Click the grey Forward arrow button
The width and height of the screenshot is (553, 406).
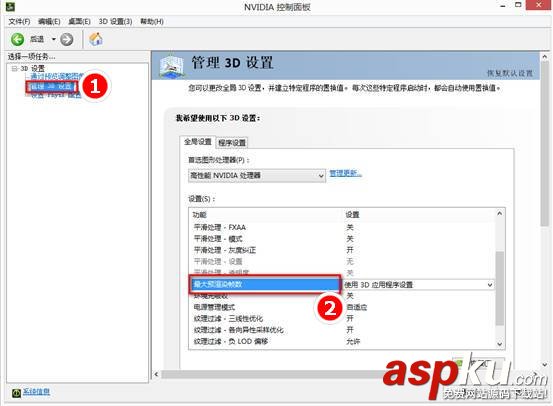point(67,39)
